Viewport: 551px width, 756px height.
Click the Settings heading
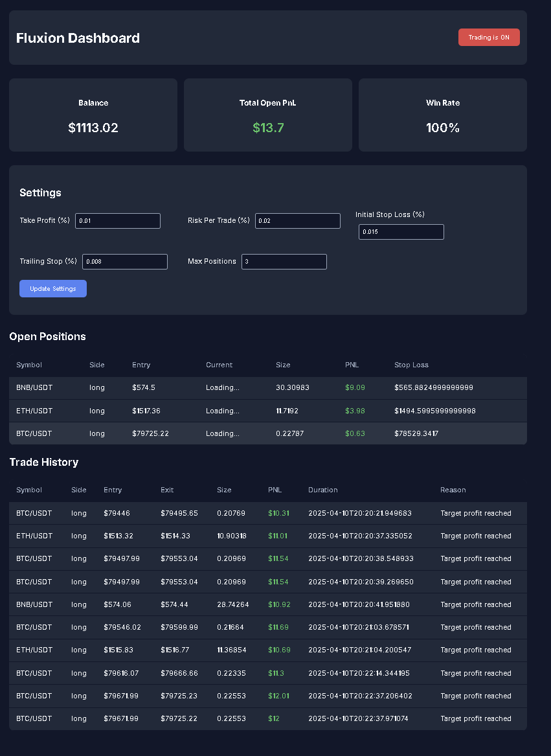point(41,192)
